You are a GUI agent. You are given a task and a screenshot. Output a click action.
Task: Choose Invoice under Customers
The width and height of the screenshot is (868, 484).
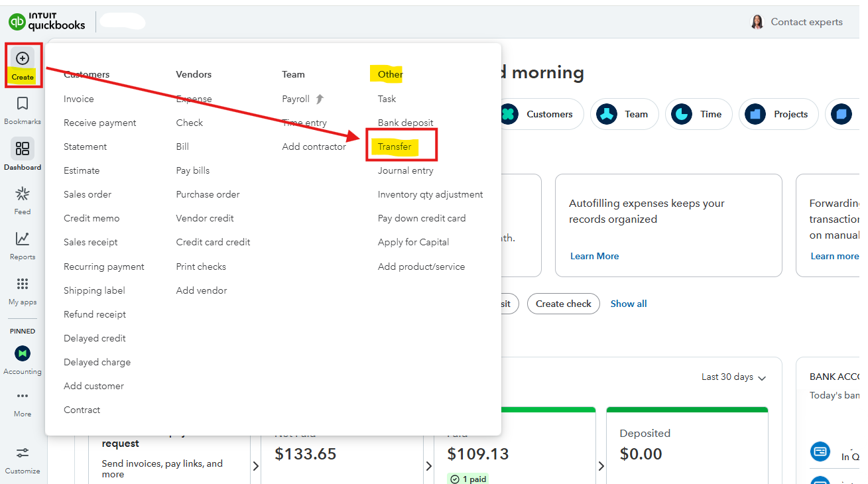79,99
